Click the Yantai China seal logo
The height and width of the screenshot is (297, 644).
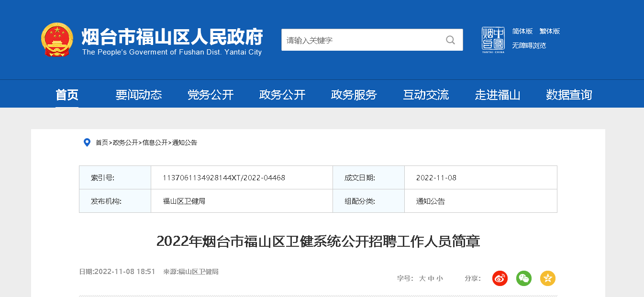click(493, 40)
